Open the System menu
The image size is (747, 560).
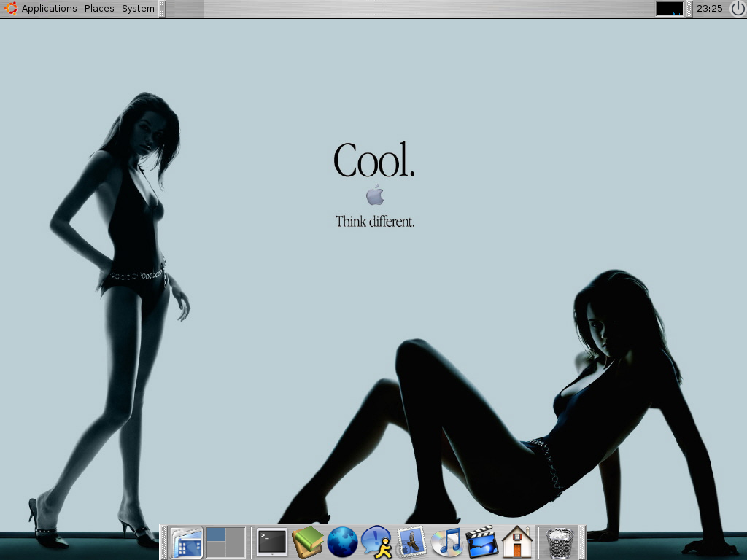[x=138, y=9]
